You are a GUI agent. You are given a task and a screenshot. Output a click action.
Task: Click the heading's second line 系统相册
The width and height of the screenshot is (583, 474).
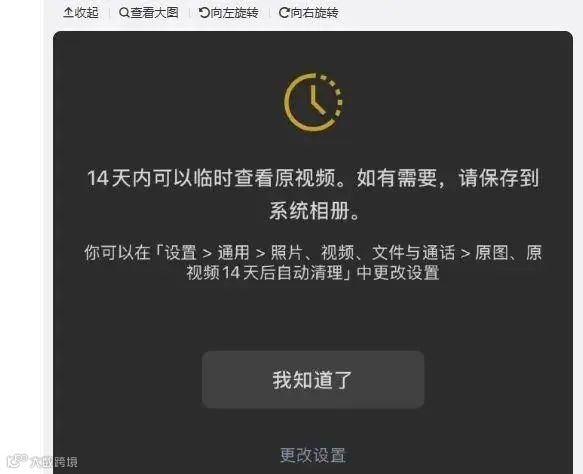(x=315, y=211)
